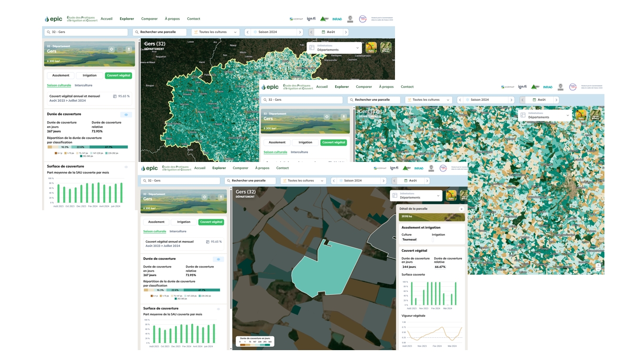Toggle Durée de couverture eye in top-left window
Image resolution: width=636 pixels, height=364 pixels.
(126, 115)
